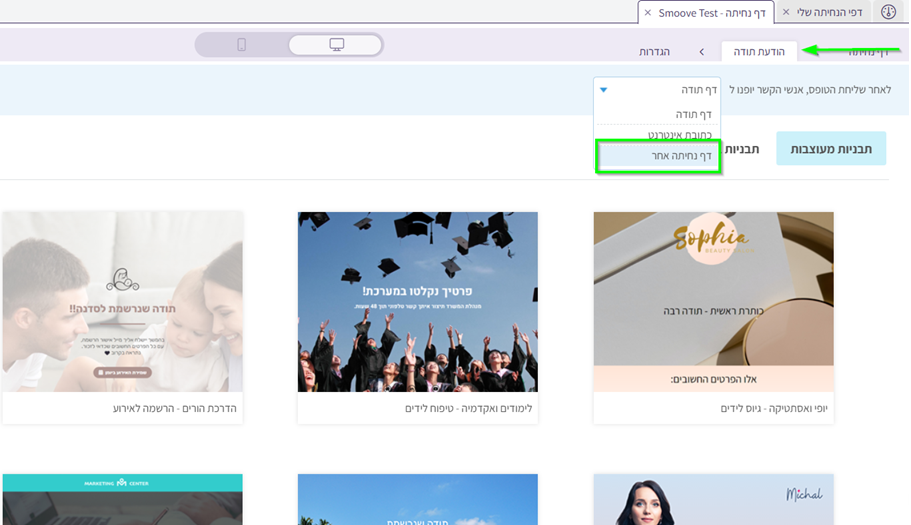Select 'דף נחיתה אחר' dropdown option
This screenshot has height=525, width=911.
659,156
